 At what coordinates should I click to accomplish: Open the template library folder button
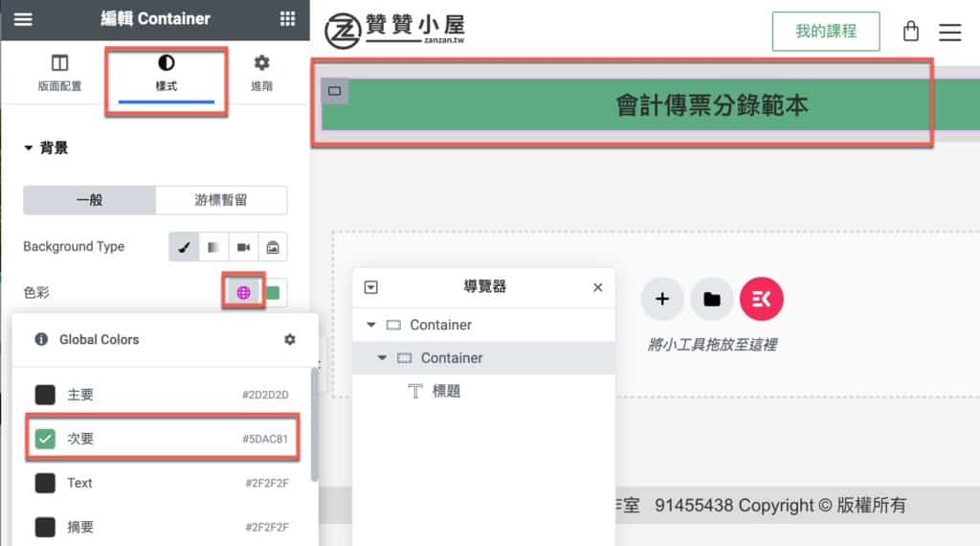[712, 299]
